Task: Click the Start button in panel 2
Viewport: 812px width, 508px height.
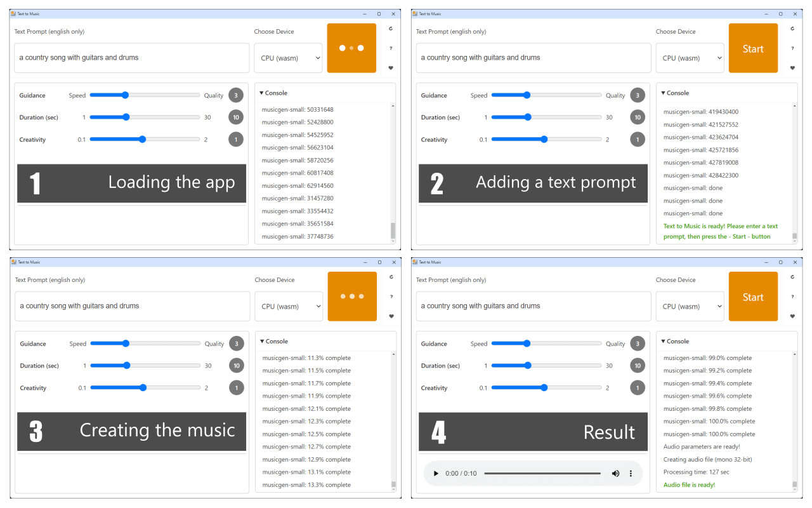Action: [x=753, y=48]
